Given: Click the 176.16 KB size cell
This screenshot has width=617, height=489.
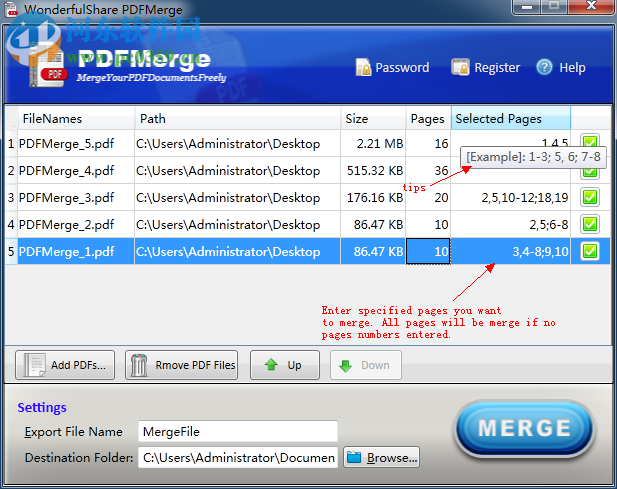Looking at the screenshot, I should click(x=373, y=197).
